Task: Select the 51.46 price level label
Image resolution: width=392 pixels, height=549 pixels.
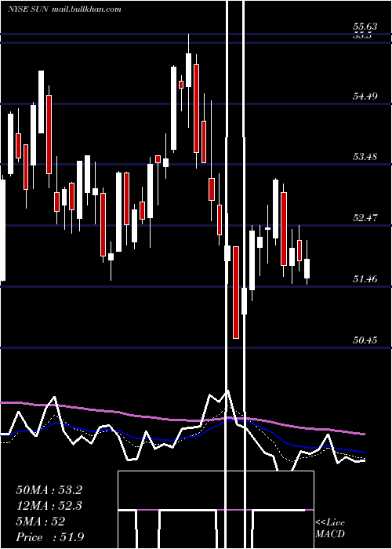Action: click(365, 279)
